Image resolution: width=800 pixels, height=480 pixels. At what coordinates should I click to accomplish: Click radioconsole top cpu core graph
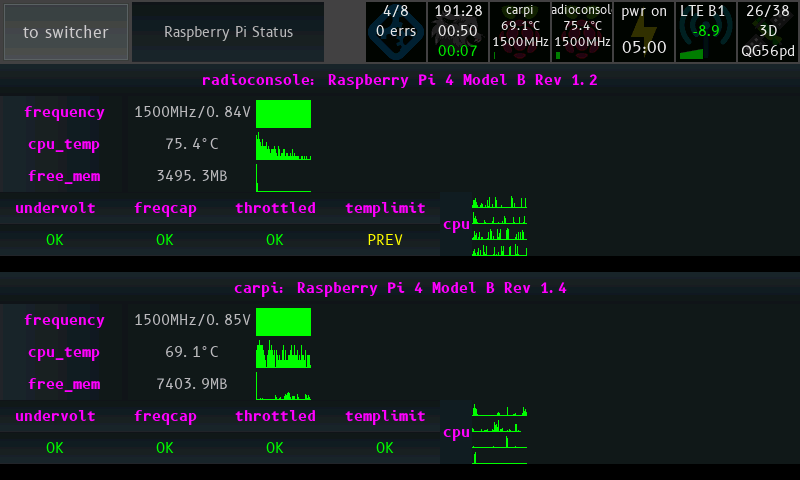click(499, 202)
